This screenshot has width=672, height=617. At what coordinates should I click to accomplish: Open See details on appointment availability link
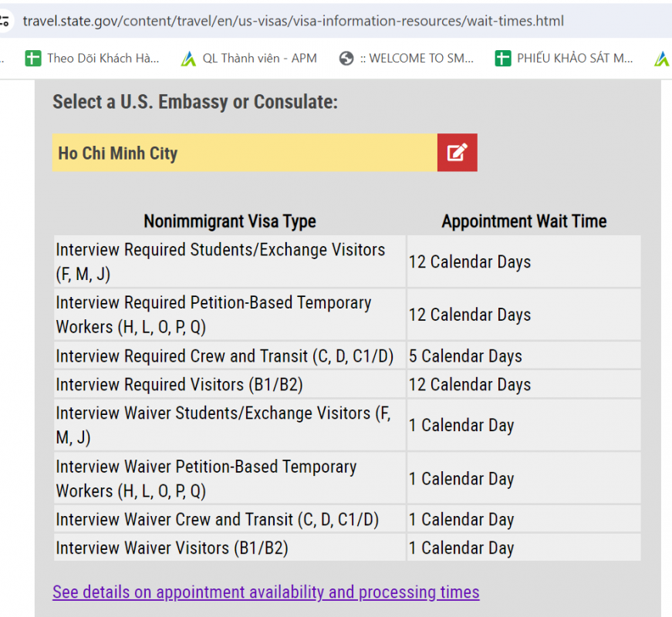(265, 592)
